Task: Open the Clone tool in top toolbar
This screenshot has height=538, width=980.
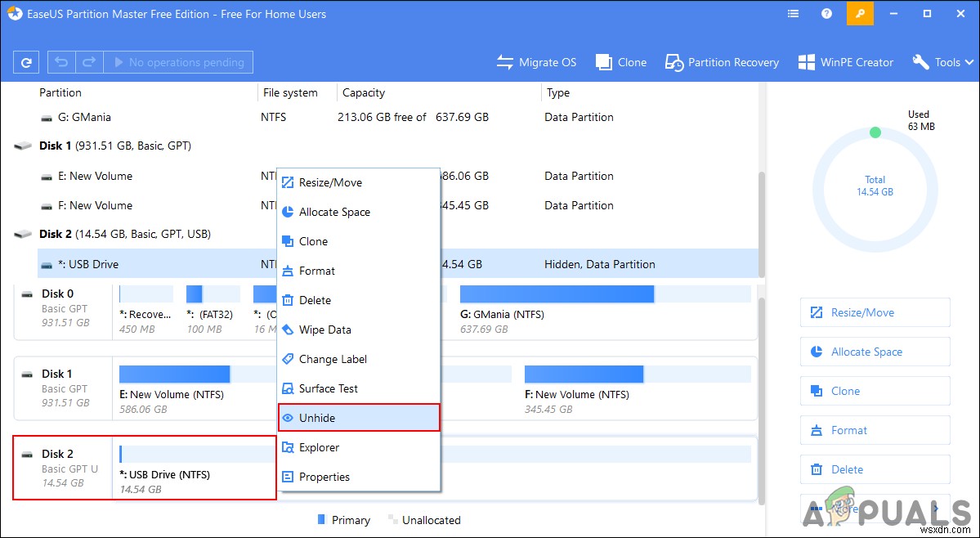Action: pyautogui.click(x=621, y=62)
